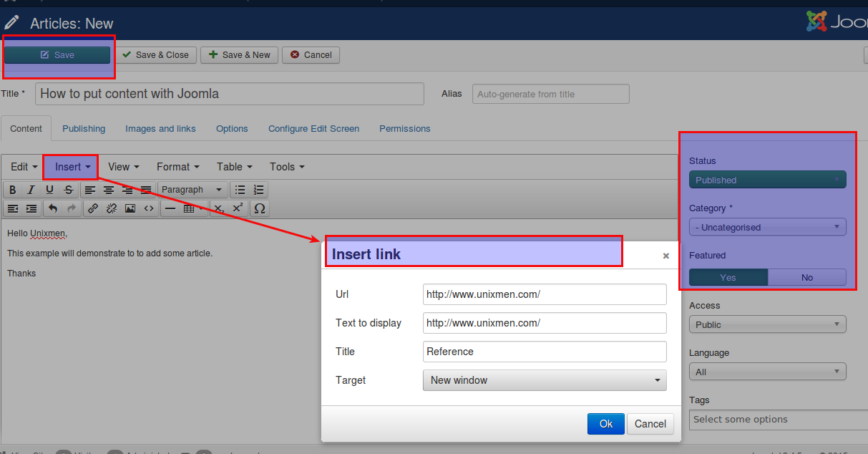The image size is (868, 454).
Task: Click the Text to display field
Action: point(545,323)
